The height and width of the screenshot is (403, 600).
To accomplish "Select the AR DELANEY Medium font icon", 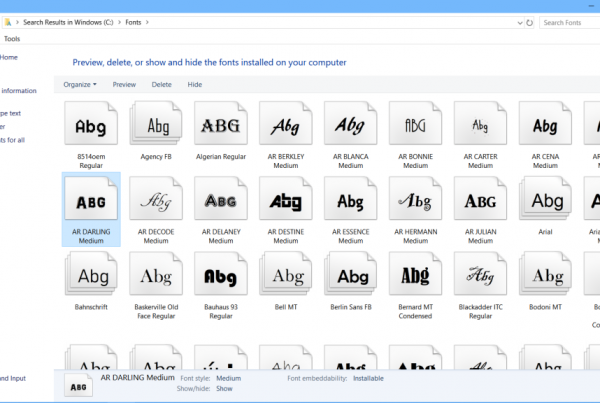I will (x=221, y=198).
